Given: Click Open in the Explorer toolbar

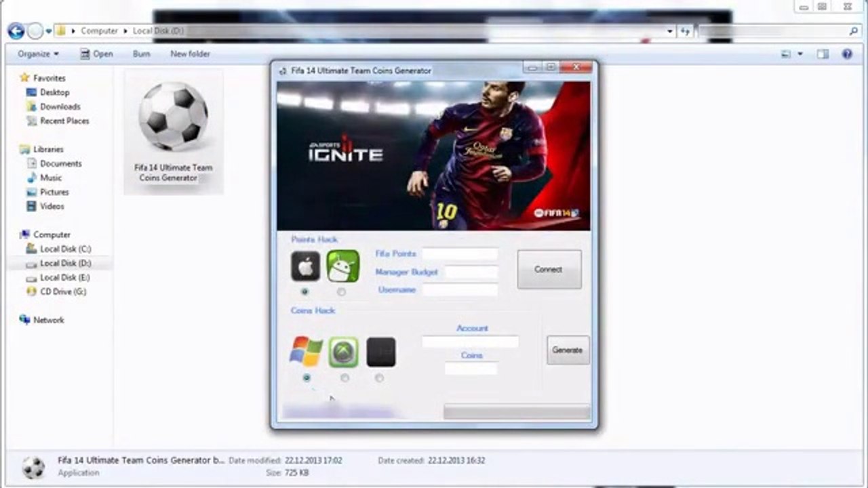Looking at the screenshot, I should [96, 54].
